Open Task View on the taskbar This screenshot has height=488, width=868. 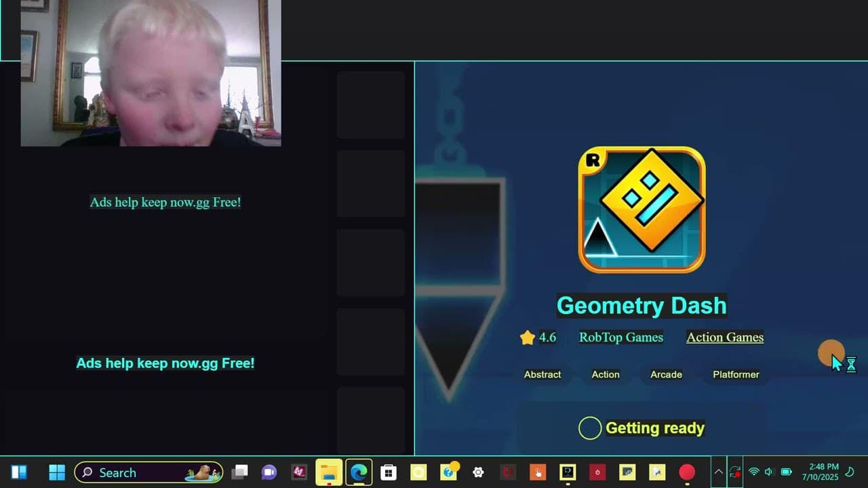pos(239,472)
